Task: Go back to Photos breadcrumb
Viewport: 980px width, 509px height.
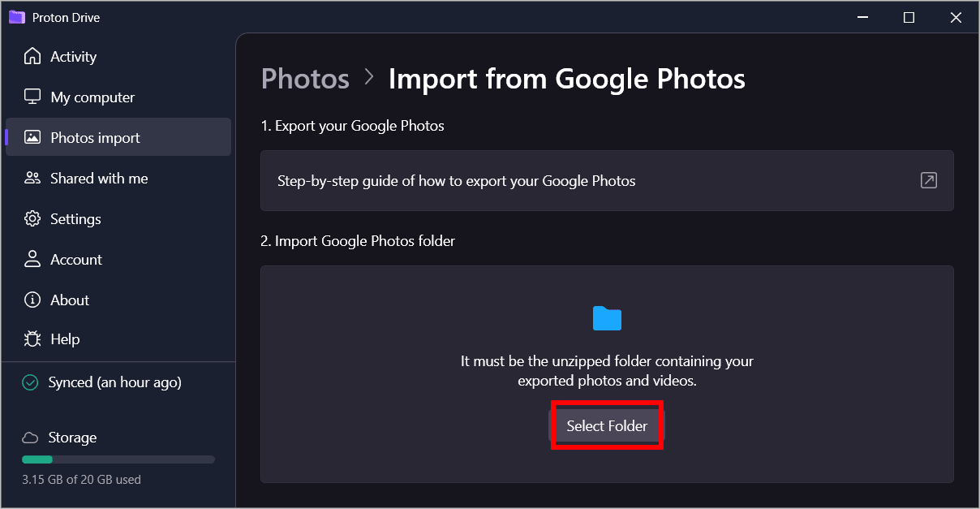Action: point(305,79)
